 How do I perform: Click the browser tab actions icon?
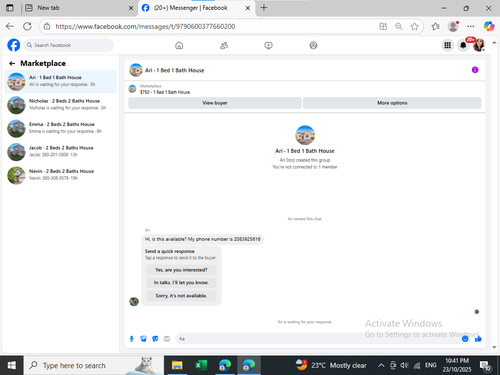(x=10, y=8)
